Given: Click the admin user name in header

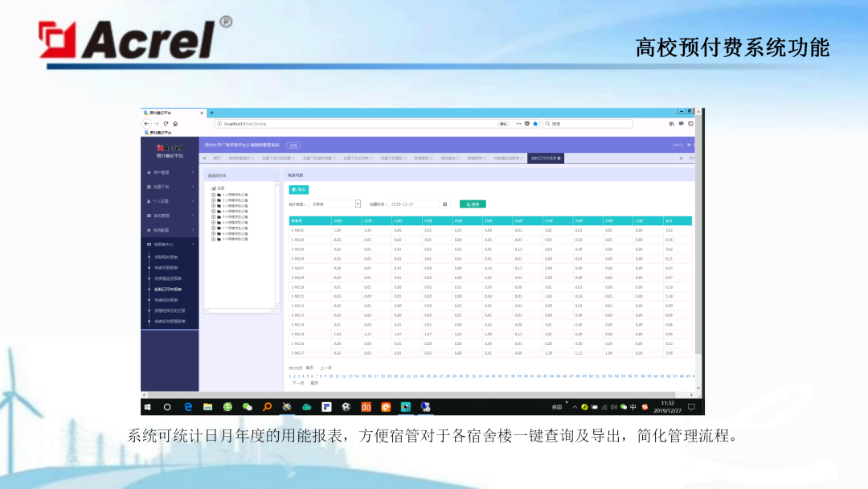Looking at the screenshot, I should 678,145.
